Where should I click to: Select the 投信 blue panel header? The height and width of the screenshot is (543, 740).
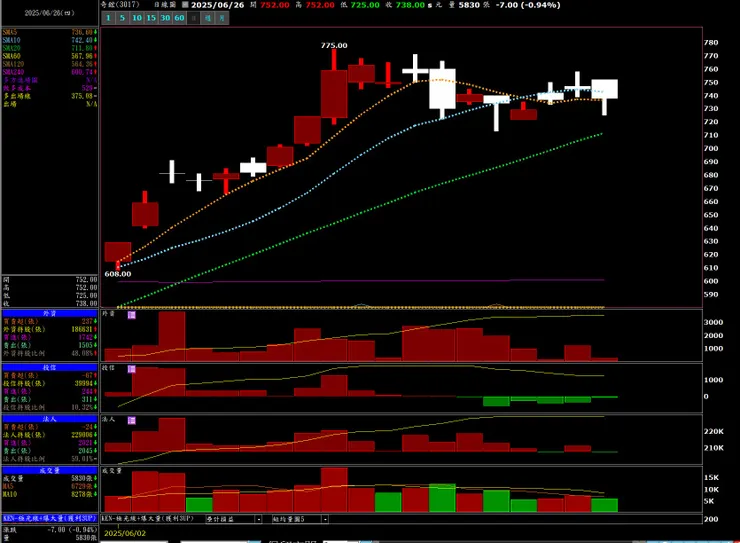coord(50,367)
